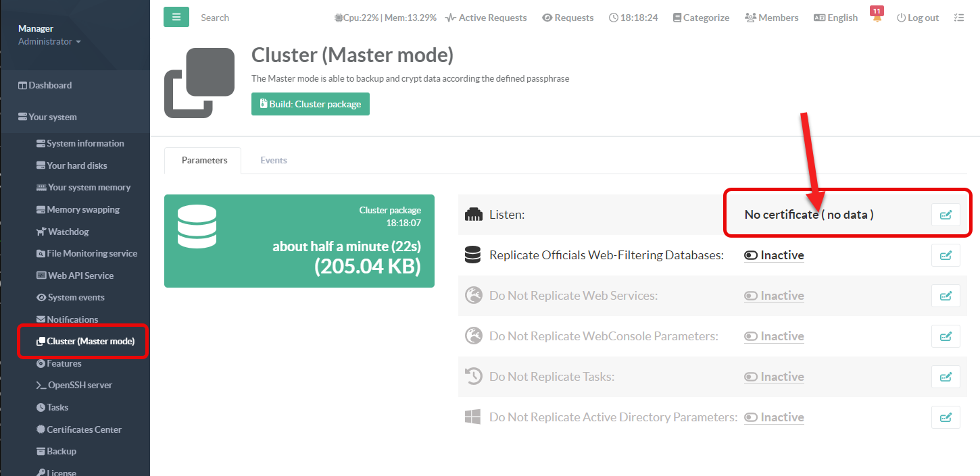Open the English language selector

[835, 18]
